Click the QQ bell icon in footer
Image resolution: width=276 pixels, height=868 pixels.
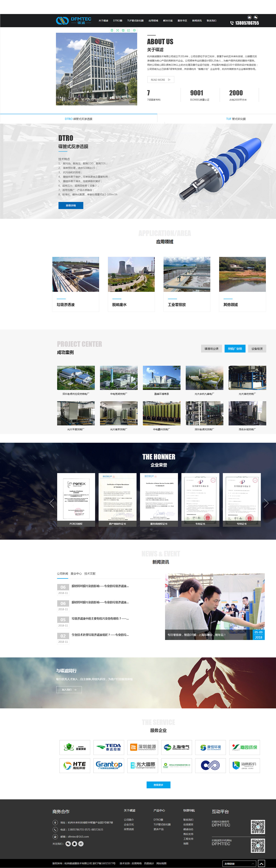point(74,844)
